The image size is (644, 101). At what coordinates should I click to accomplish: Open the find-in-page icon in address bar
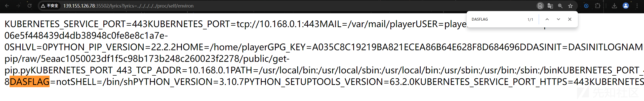(540, 6)
